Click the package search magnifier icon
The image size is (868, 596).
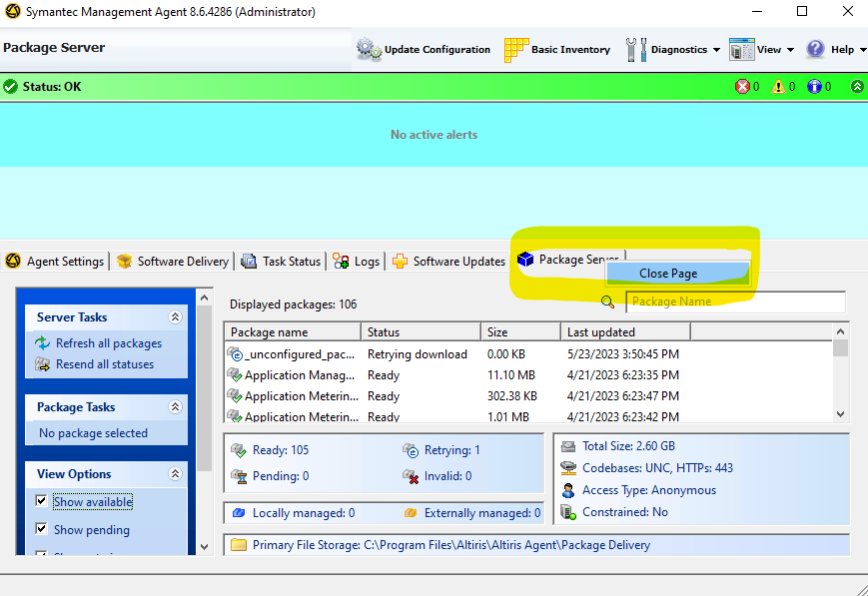(x=608, y=301)
